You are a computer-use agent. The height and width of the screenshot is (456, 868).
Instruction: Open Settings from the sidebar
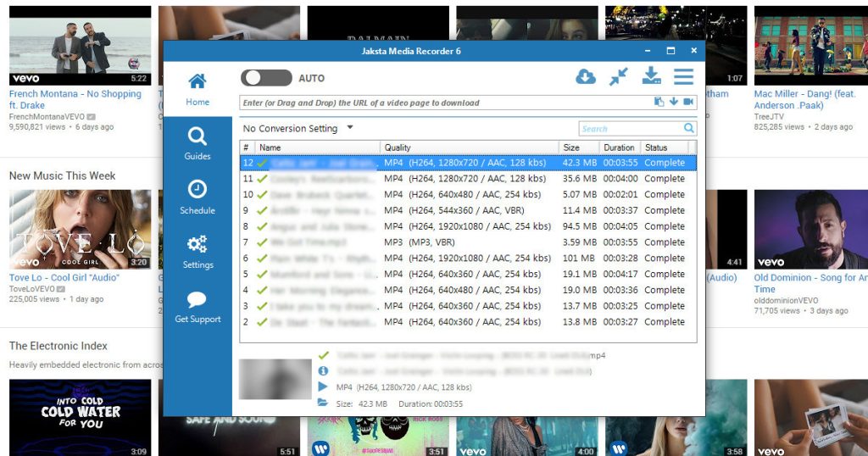point(198,252)
